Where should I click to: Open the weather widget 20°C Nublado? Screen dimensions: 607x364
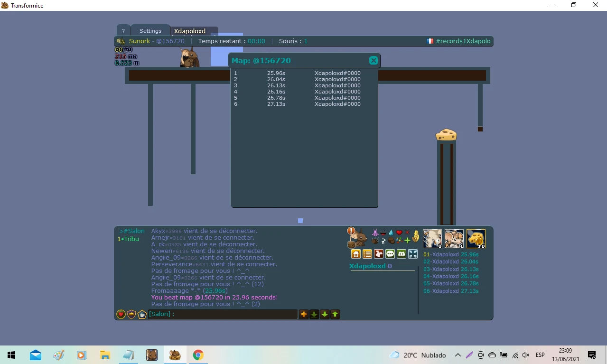(x=418, y=355)
